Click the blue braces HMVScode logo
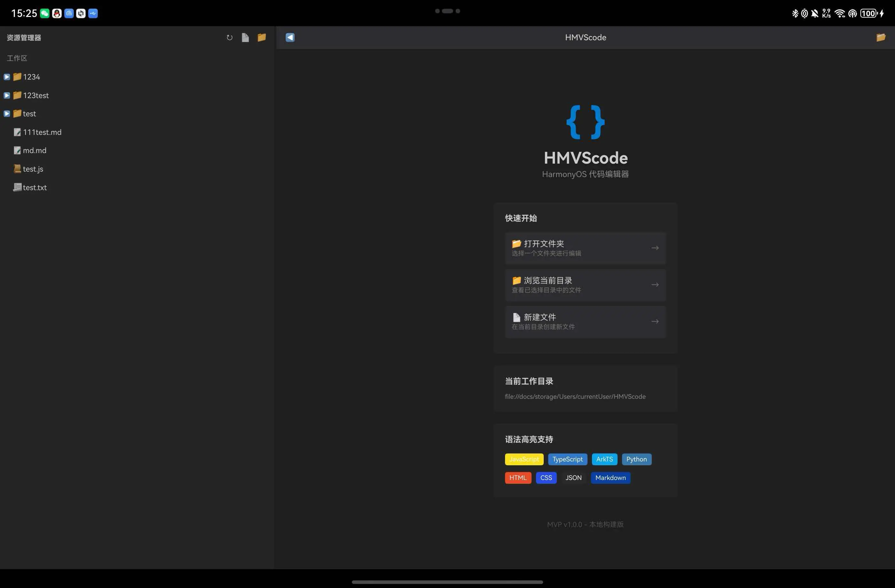 pos(586,122)
